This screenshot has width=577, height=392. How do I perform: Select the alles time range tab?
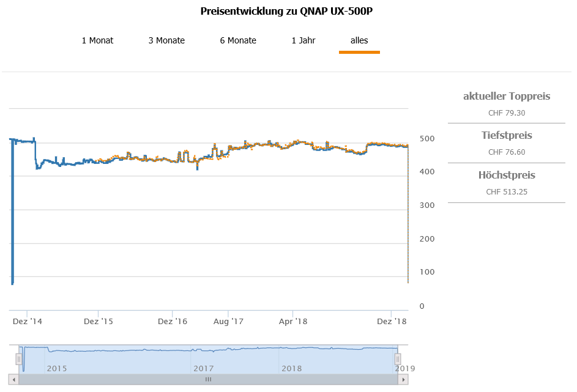pos(359,40)
